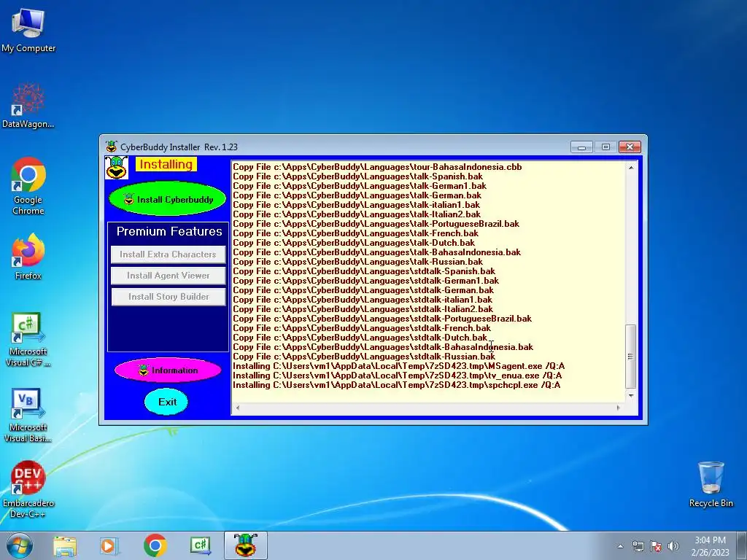Open File Explorer from the taskbar
The image size is (747, 560).
pyautogui.click(x=65, y=545)
